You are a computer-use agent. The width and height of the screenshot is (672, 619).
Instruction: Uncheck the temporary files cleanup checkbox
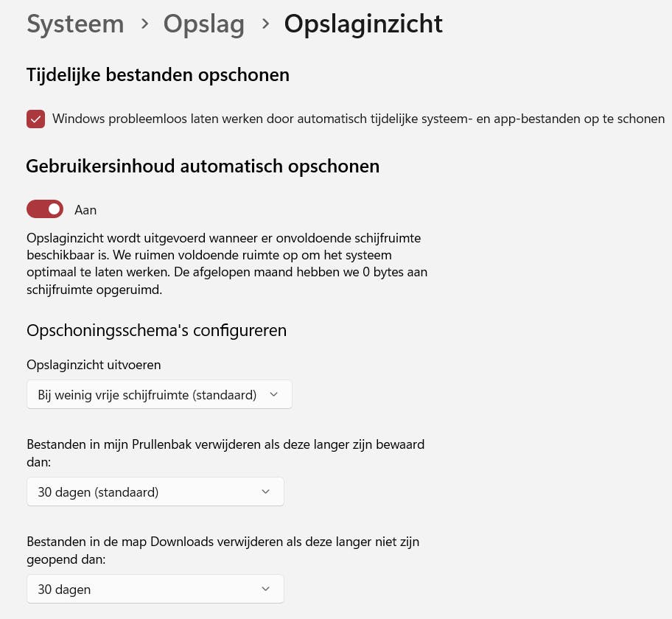click(35, 119)
